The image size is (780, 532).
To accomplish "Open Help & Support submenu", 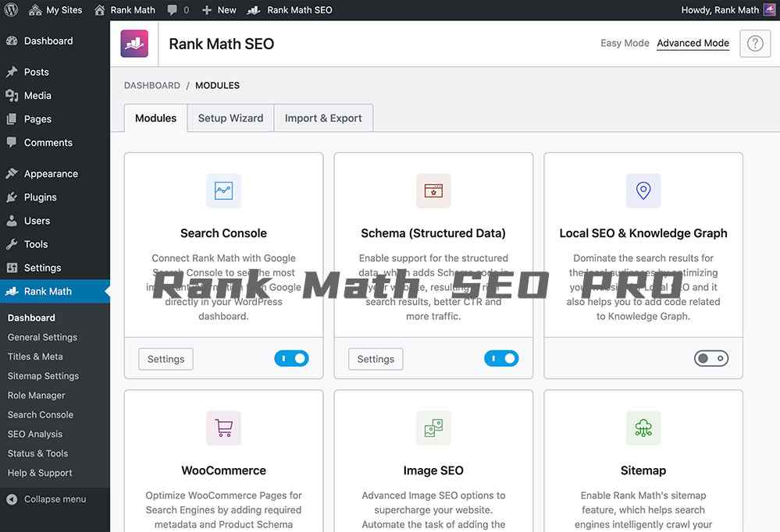I will (x=40, y=473).
